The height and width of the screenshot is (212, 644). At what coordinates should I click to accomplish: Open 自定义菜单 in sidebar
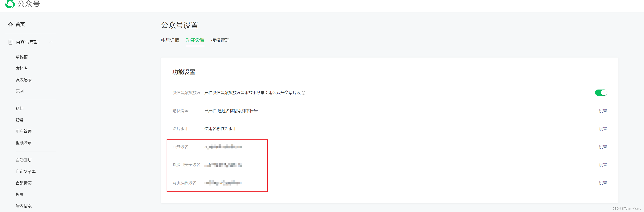(x=26, y=172)
